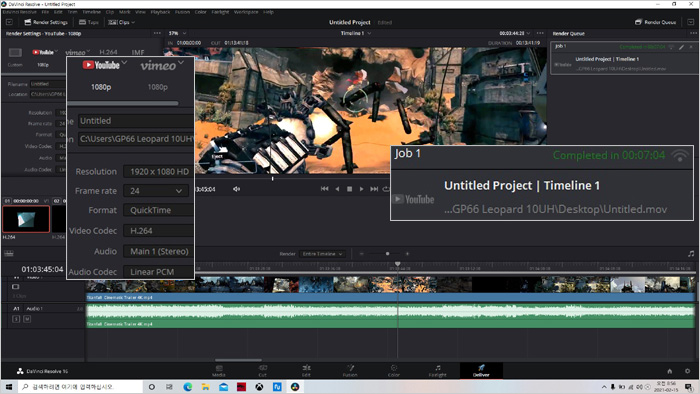
Task: Play the viewer forward
Action: [x=362, y=189]
